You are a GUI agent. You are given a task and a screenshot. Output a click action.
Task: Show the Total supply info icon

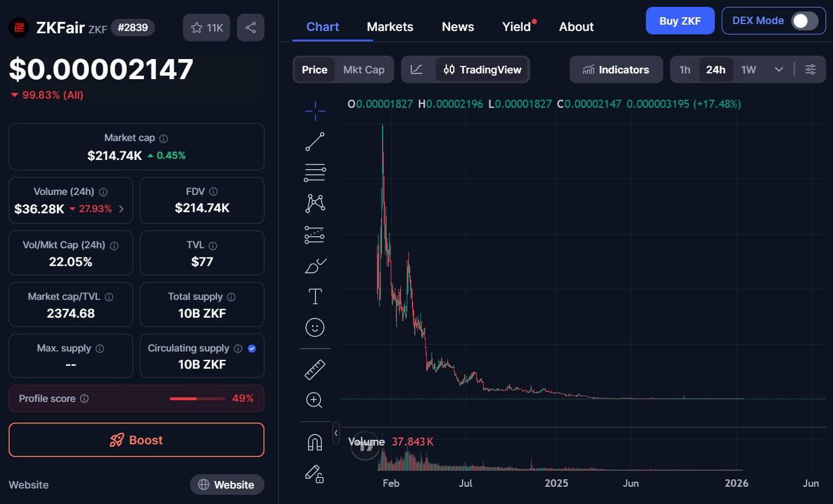click(x=231, y=297)
